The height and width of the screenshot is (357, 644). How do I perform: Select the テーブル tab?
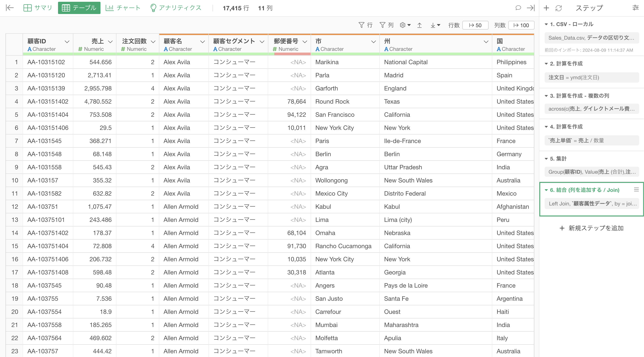coord(79,8)
